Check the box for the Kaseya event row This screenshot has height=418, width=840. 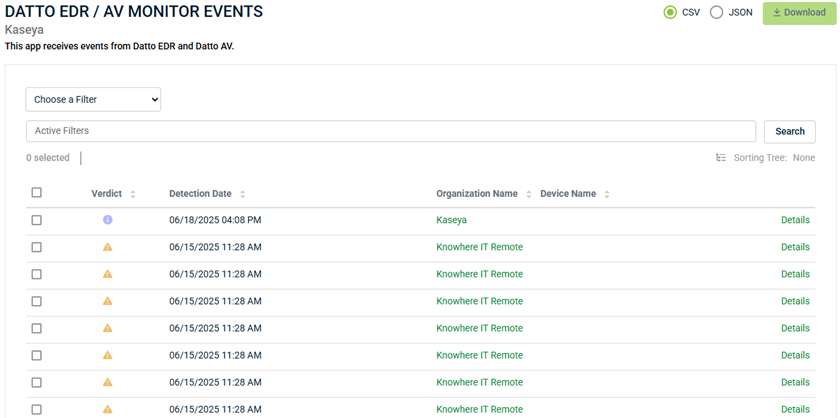click(36, 220)
